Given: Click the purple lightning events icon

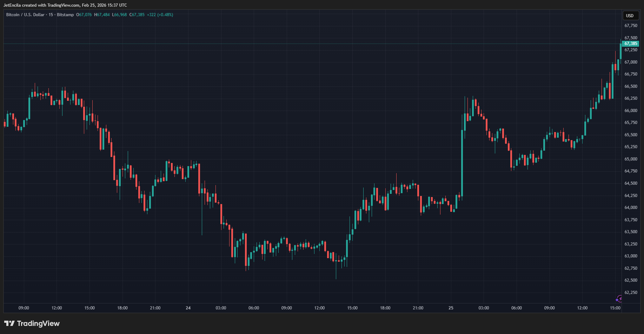Looking at the screenshot, I should point(619,299).
